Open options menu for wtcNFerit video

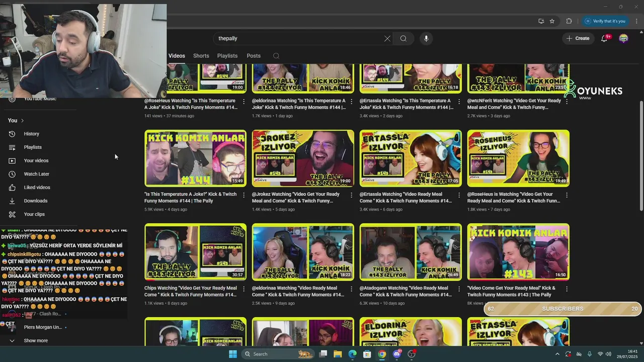(567, 102)
